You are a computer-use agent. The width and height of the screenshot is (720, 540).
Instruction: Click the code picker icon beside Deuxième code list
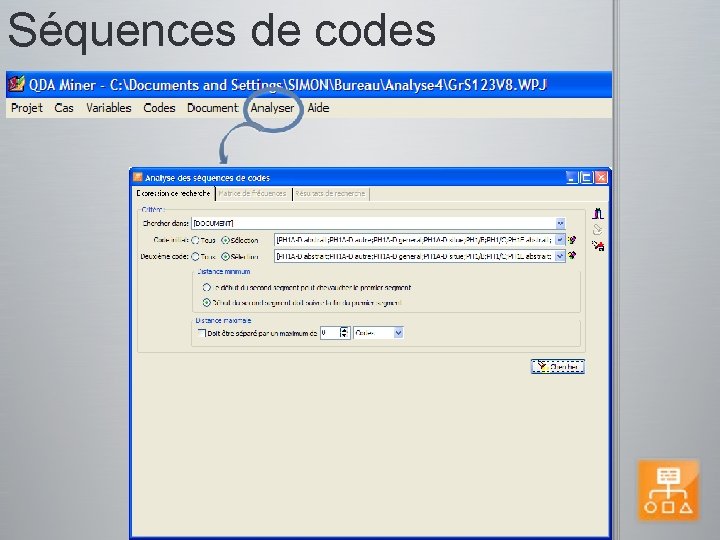coord(572,255)
